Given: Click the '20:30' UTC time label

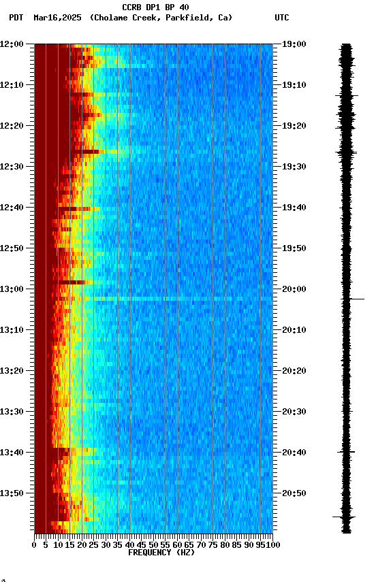Looking at the screenshot, I should point(294,412).
